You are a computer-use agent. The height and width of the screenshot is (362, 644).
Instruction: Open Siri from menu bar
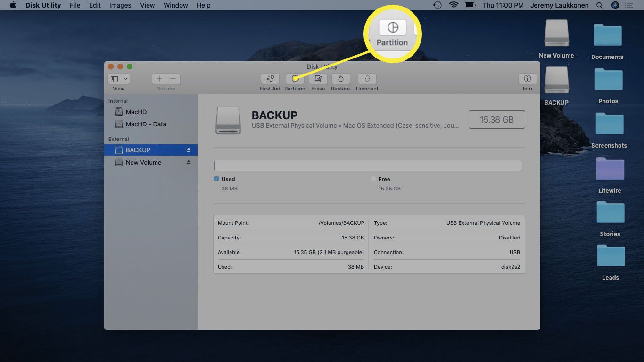click(615, 5)
